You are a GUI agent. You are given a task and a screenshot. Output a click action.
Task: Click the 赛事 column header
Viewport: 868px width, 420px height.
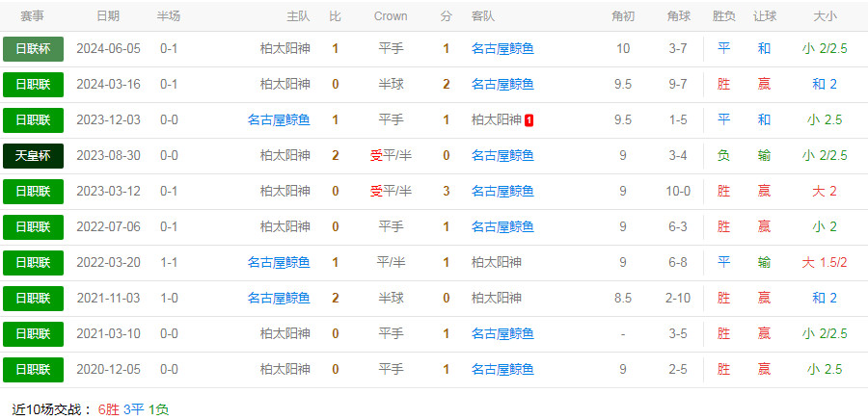[33, 16]
